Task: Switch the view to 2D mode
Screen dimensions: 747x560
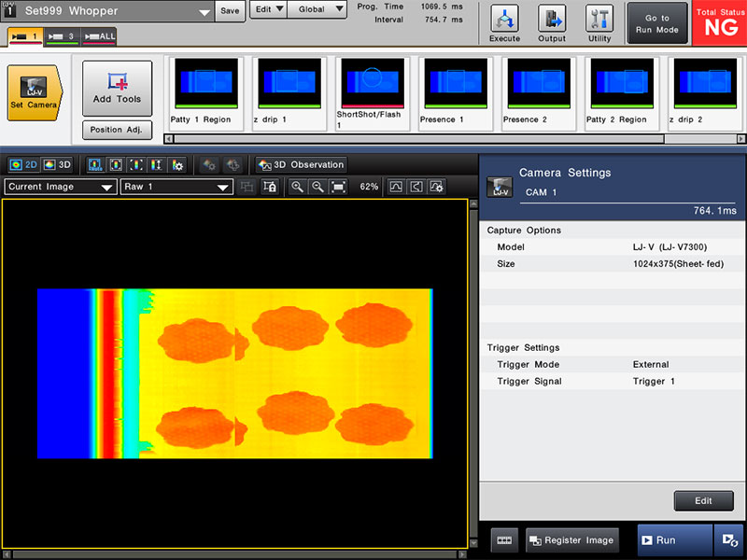Action: click(23, 164)
